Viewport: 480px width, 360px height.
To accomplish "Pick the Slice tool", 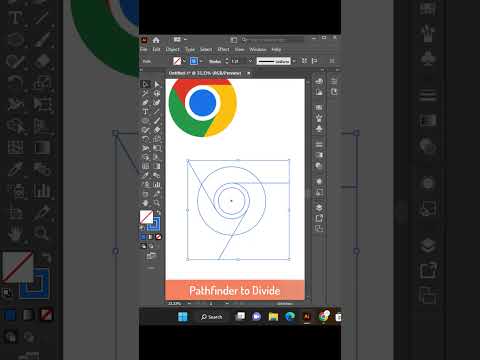I will click(157, 194).
